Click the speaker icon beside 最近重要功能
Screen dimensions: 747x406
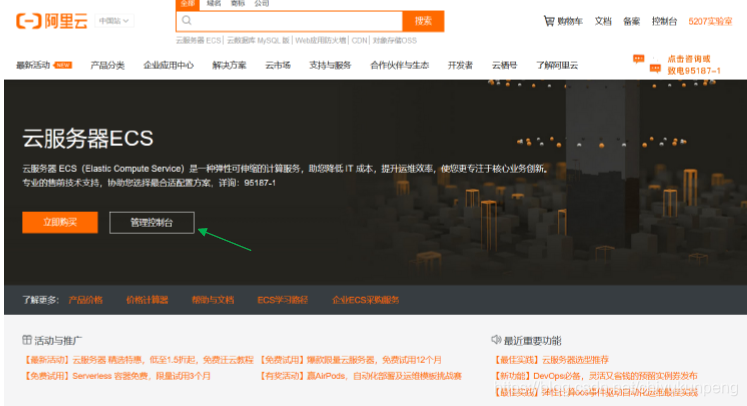pyautogui.click(x=496, y=339)
